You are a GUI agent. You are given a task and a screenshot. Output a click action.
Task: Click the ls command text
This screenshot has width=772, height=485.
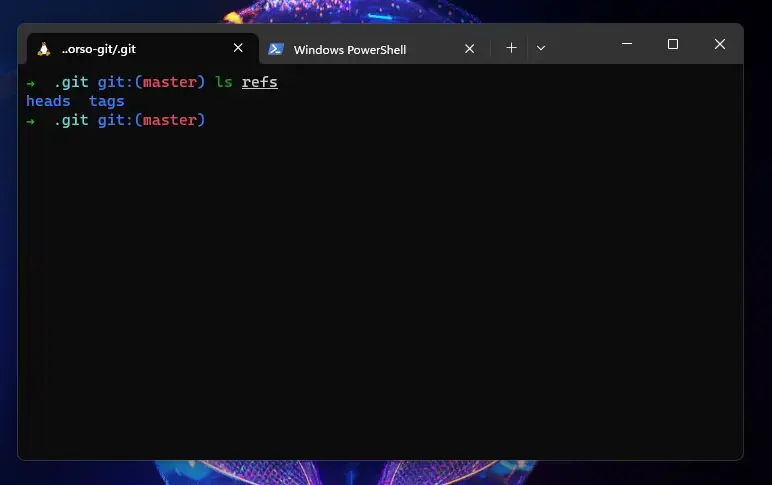(224, 81)
